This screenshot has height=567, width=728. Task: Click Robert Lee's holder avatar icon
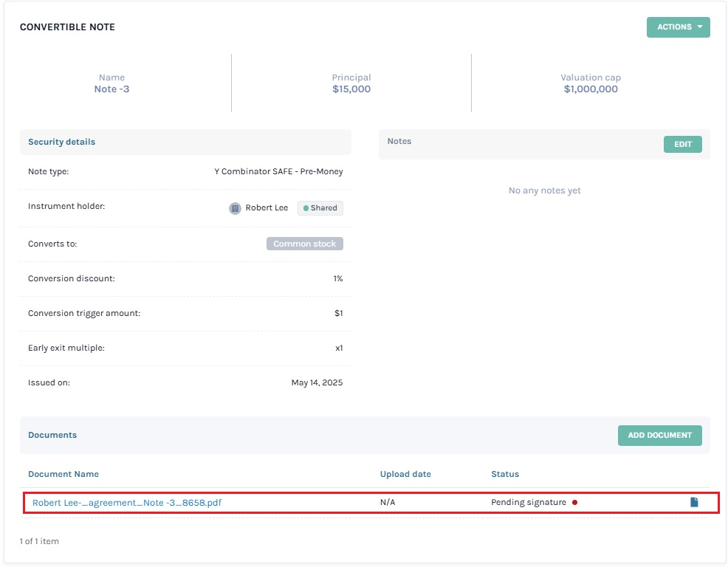tap(235, 208)
